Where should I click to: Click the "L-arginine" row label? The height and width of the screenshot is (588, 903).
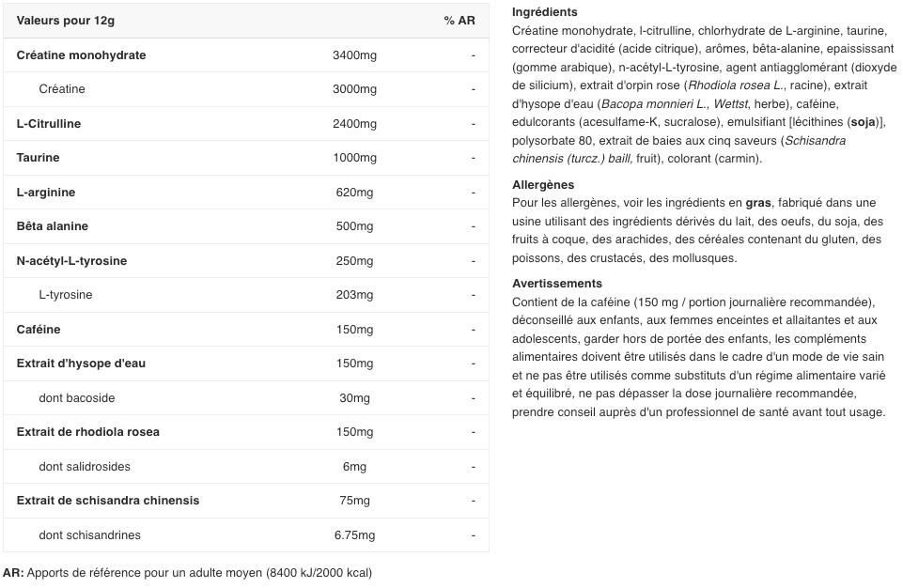(46, 193)
